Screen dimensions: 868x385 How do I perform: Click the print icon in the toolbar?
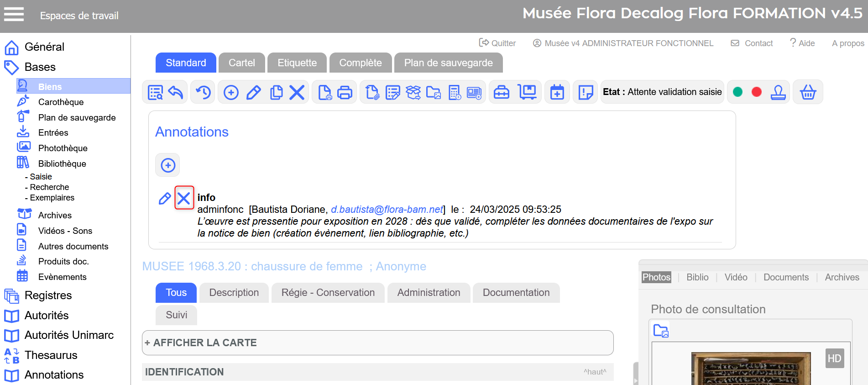(x=345, y=92)
